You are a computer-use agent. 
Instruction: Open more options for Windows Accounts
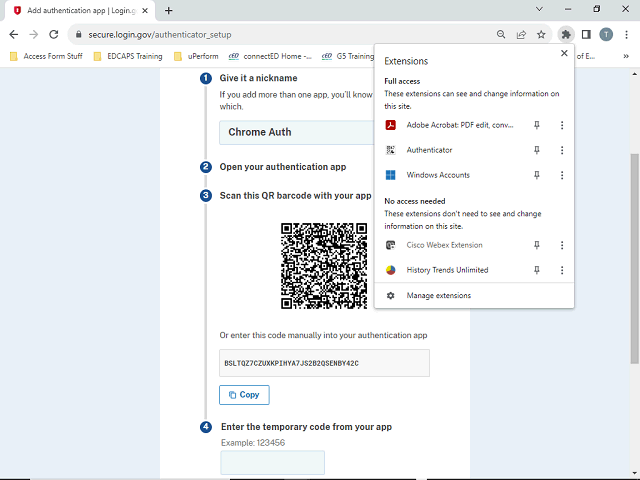(x=562, y=175)
